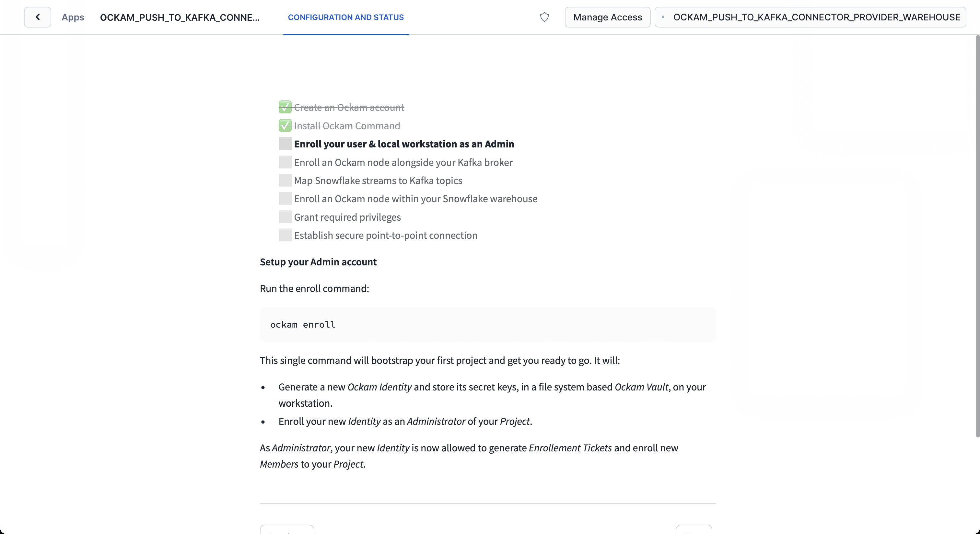Open the Apps breadcrumb link
This screenshot has width=980, height=534.
click(73, 17)
